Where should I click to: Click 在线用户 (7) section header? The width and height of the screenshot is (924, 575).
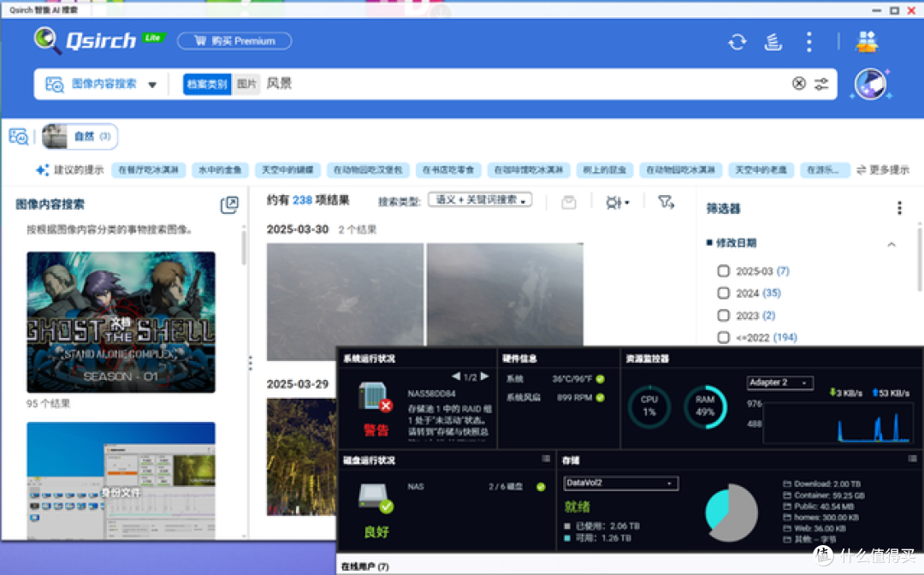[365, 566]
